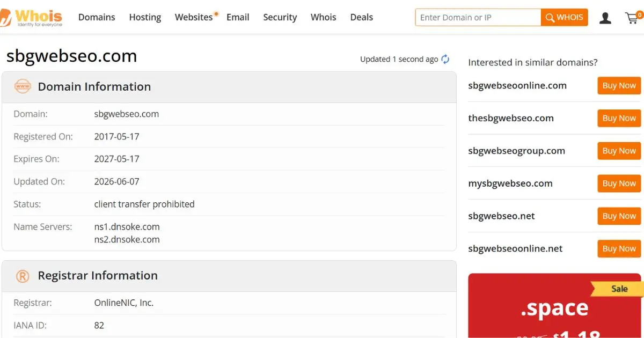Screen dimensions: 644x338
Task: Open the Domains menu
Action: point(97,17)
